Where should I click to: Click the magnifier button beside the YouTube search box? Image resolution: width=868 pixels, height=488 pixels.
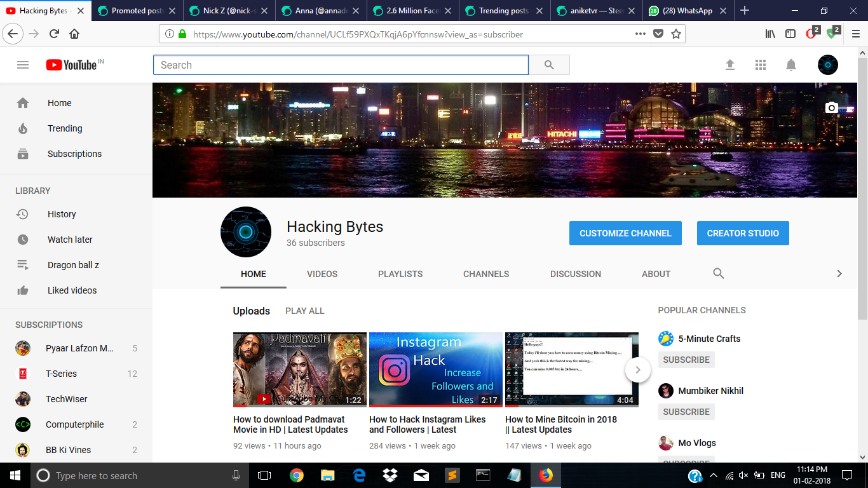(549, 65)
